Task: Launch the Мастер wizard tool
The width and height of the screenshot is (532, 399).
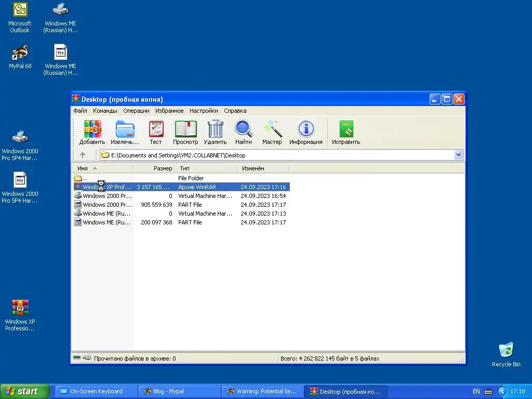Action: pyautogui.click(x=272, y=132)
